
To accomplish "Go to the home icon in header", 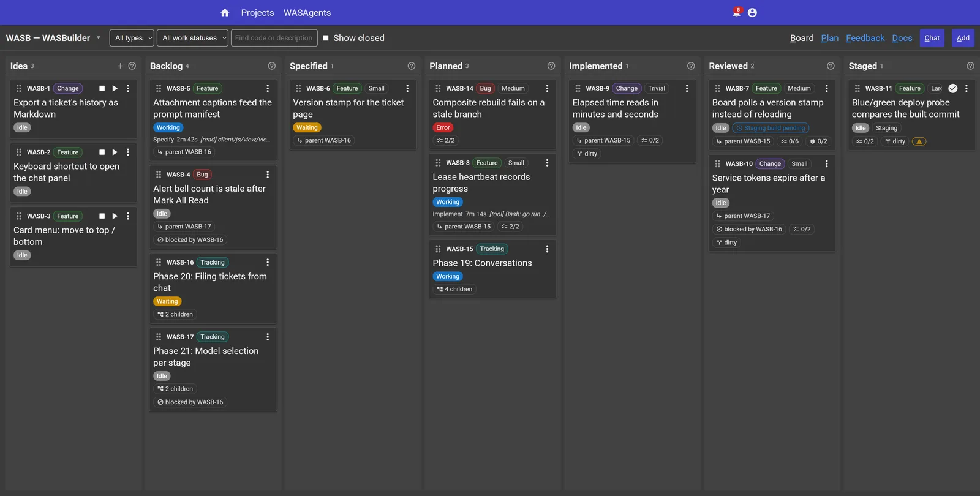I will [x=225, y=13].
